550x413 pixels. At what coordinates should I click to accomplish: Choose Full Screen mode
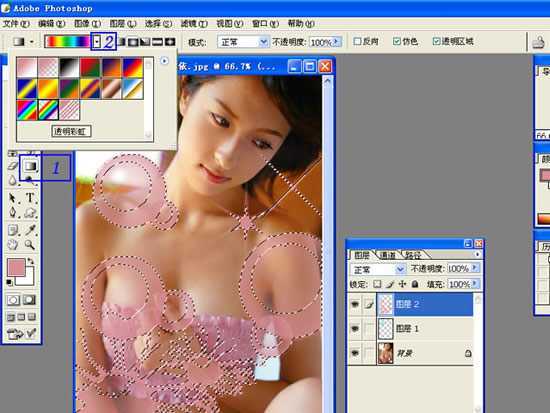(x=32, y=317)
